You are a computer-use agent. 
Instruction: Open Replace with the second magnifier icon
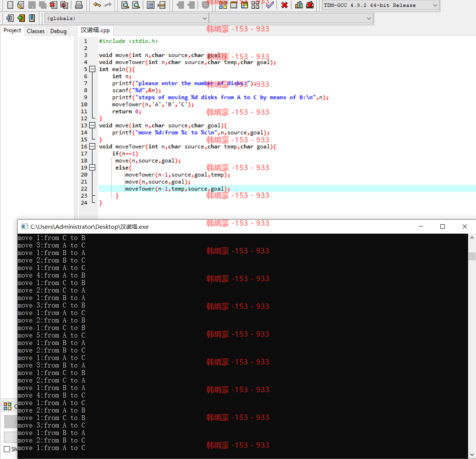[x=136, y=5]
